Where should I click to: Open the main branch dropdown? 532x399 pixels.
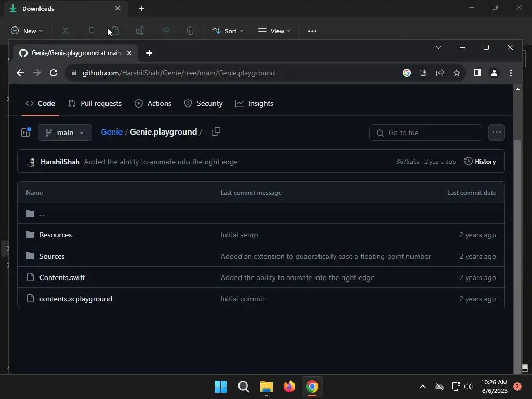point(65,132)
